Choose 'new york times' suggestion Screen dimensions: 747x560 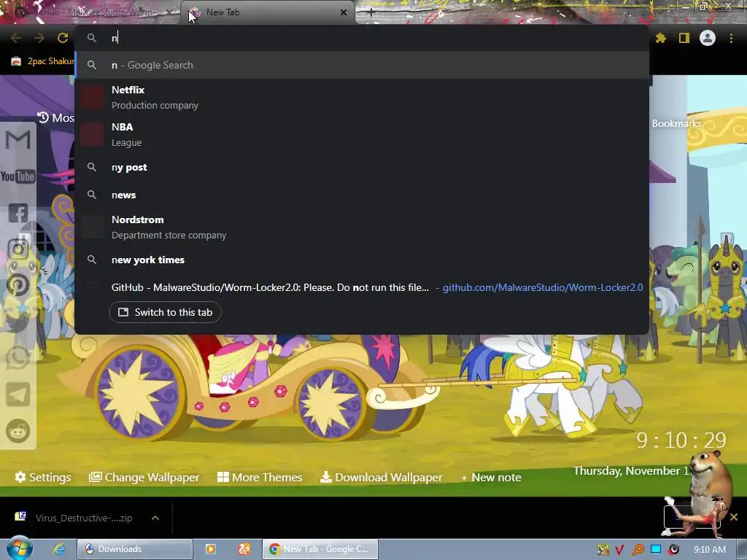(362, 260)
